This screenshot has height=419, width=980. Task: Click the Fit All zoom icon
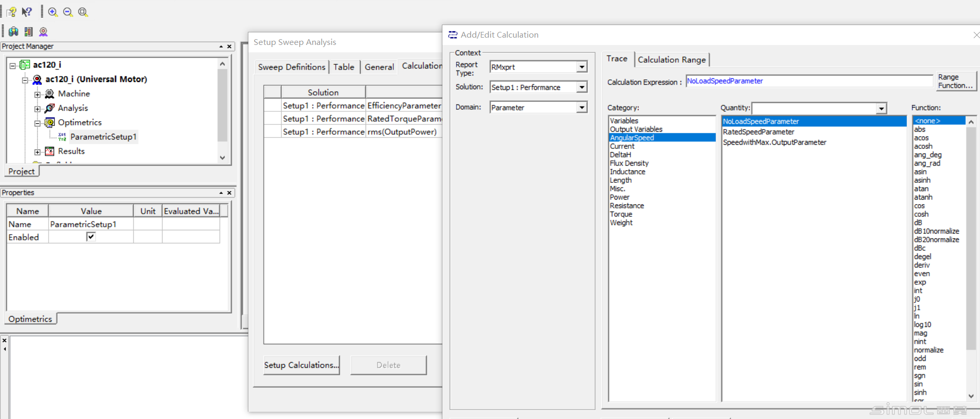(83, 11)
